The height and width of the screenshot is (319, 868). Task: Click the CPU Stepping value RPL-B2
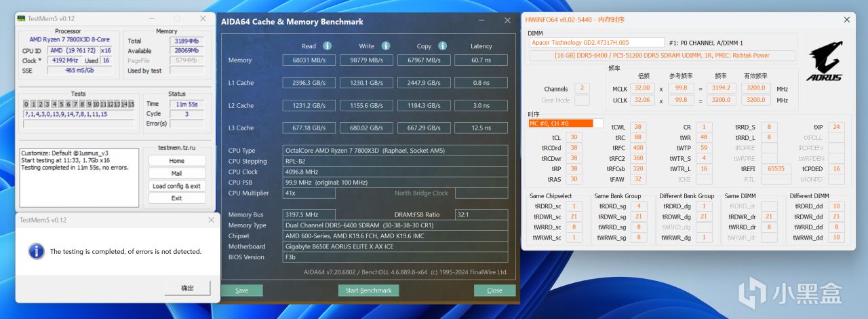[x=395, y=161]
